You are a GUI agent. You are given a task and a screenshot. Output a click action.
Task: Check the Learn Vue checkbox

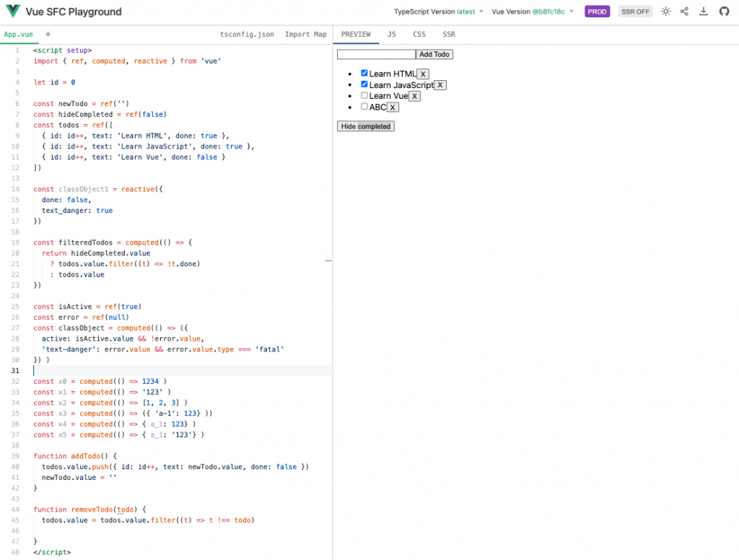click(x=364, y=95)
